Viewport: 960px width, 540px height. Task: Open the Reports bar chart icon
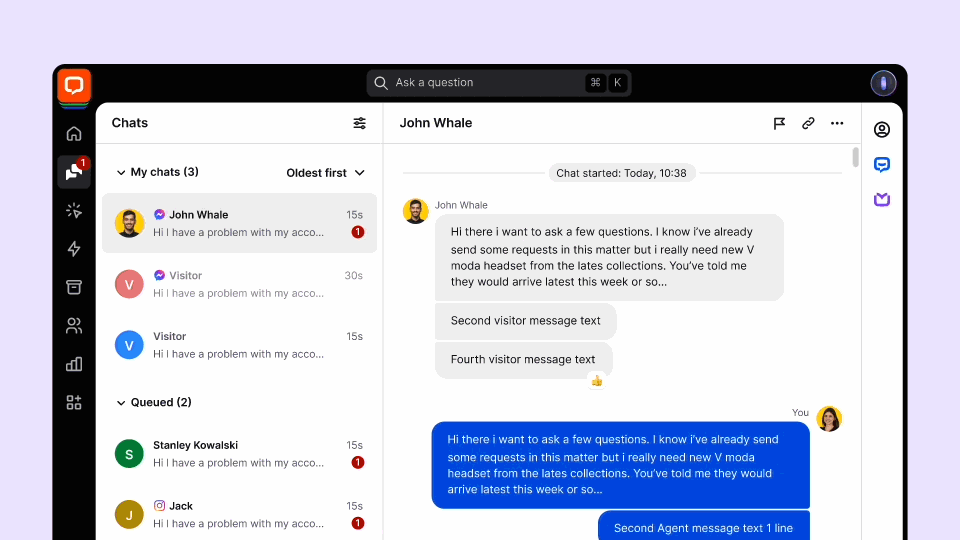point(74,364)
